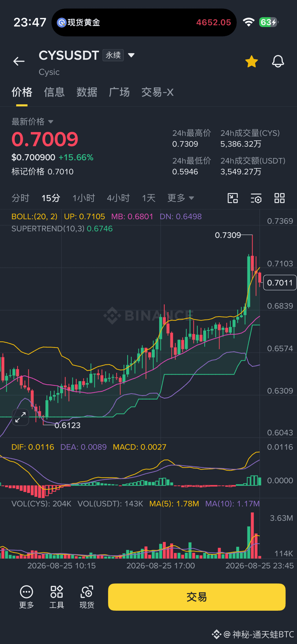Tap the DIF: 0.0116 MACD label
This screenshot has width=297, height=644.
pyautogui.click(x=33, y=447)
